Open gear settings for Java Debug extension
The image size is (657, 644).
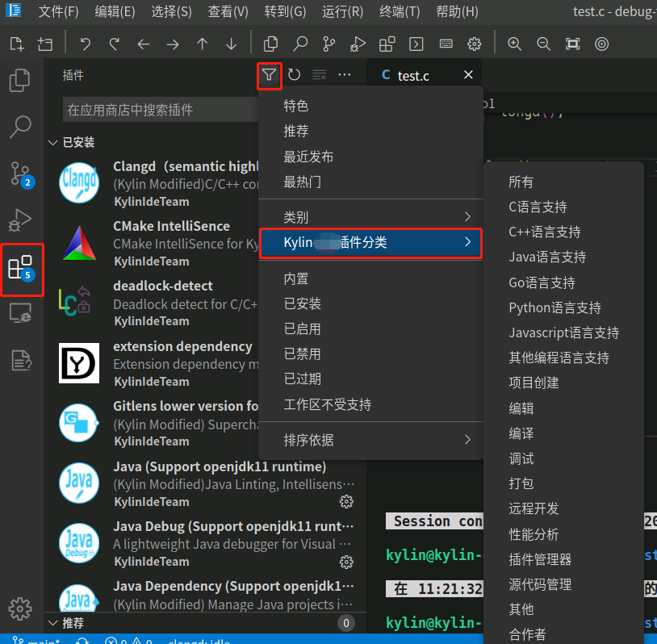point(346,562)
